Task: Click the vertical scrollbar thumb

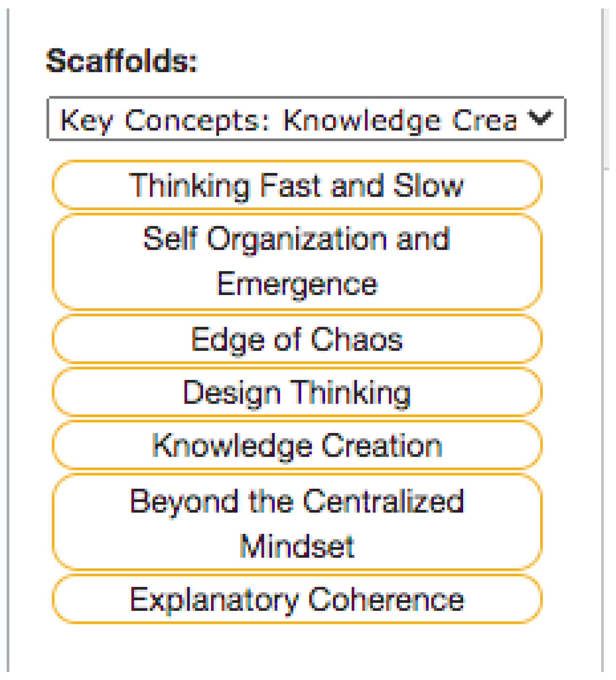Action: click(x=606, y=89)
